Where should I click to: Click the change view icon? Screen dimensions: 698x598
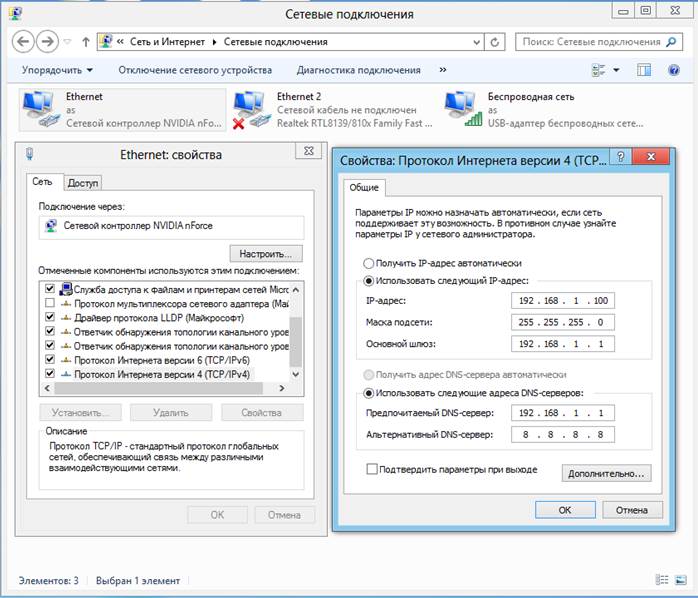(598, 70)
